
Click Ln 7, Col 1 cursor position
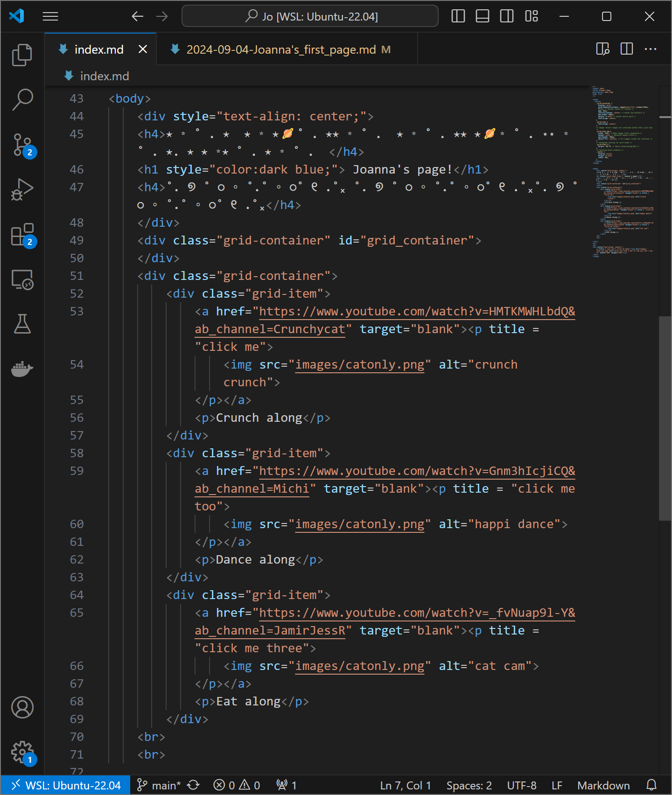click(x=406, y=785)
